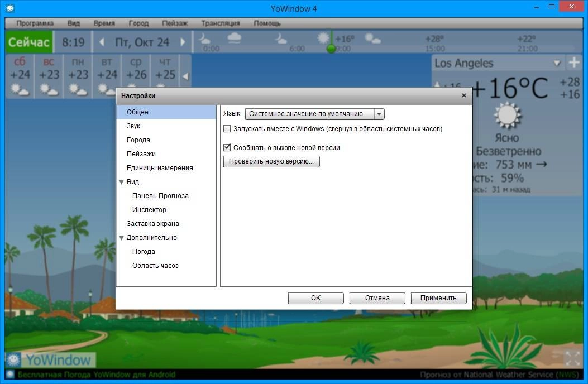Open the Вид menu in menu bar

point(74,23)
